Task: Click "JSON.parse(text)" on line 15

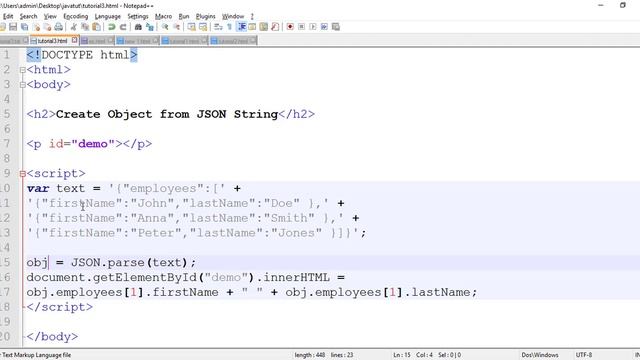Action: point(129,262)
